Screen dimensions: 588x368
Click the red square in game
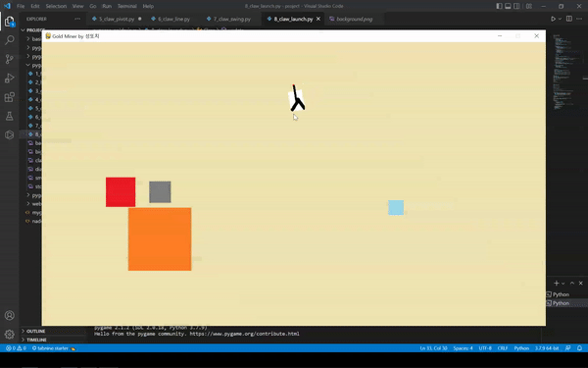pyautogui.click(x=121, y=192)
